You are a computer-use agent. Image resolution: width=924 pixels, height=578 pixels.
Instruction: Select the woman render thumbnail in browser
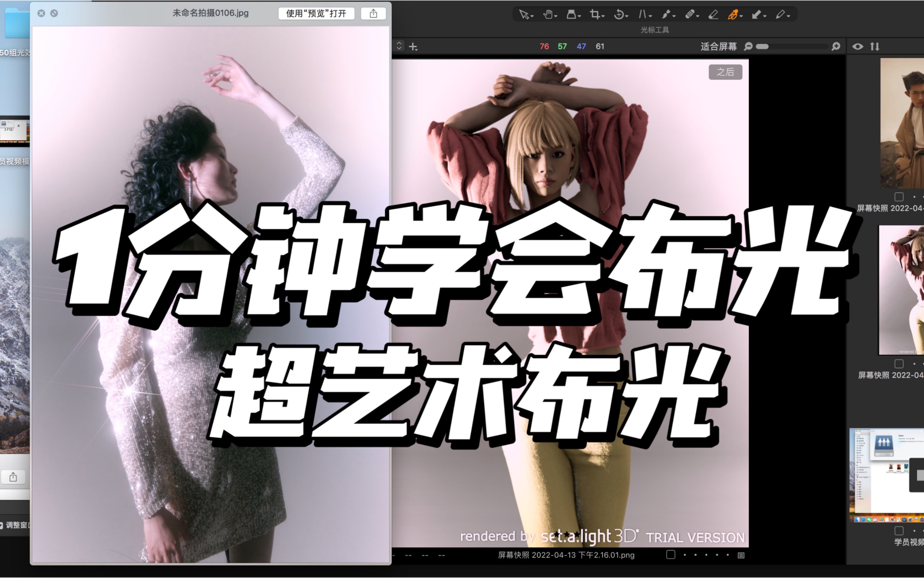[x=901, y=290]
